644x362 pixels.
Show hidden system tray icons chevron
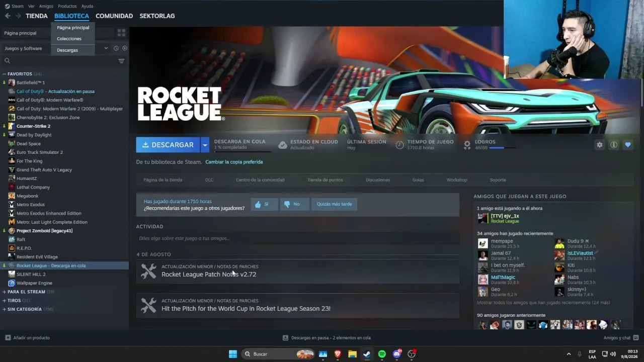click(569, 354)
